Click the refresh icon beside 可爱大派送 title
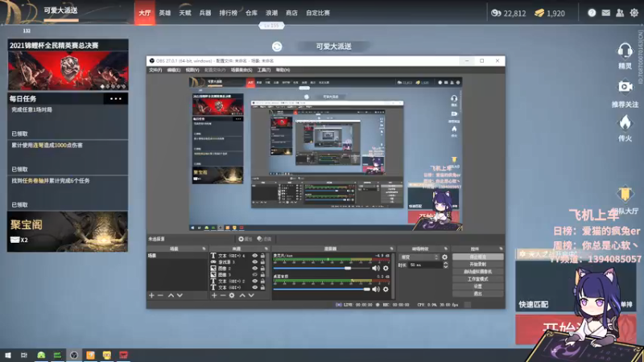Screen dimensions: 644x362 pos(277,47)
